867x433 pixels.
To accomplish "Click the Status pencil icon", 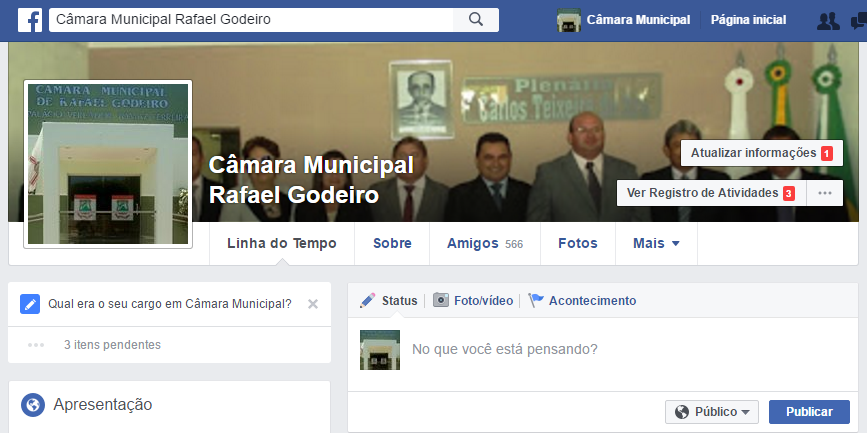I will (368, 300).
